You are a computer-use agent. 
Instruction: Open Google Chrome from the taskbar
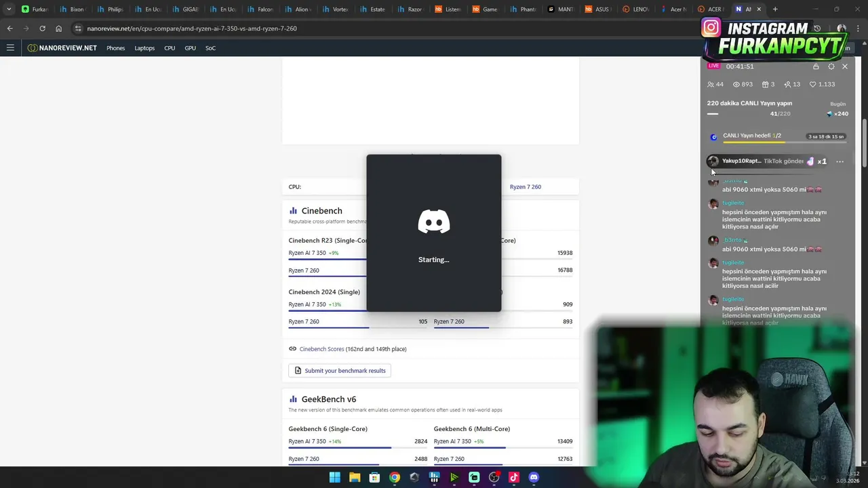[x=395, y=477]
